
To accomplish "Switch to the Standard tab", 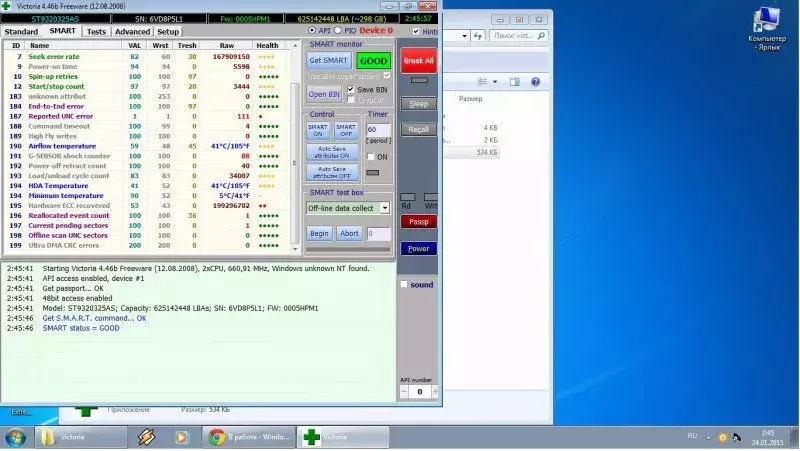I will (21, 32).
